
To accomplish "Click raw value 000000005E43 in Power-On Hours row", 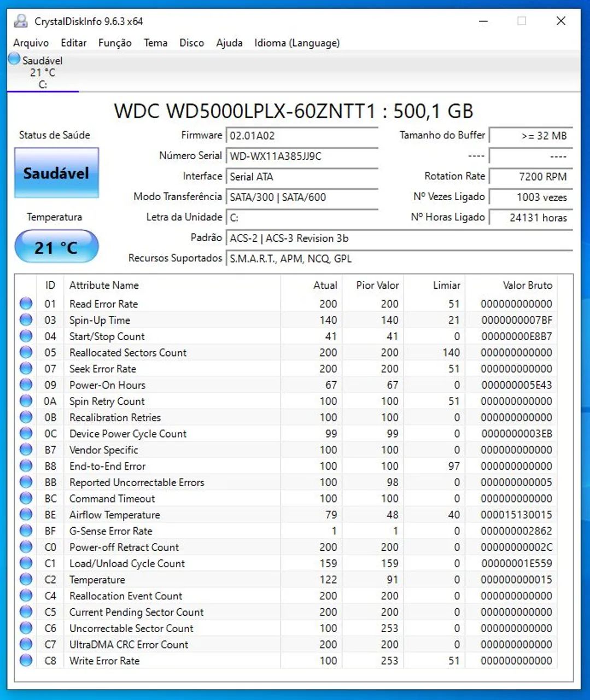I will [517, 385].
